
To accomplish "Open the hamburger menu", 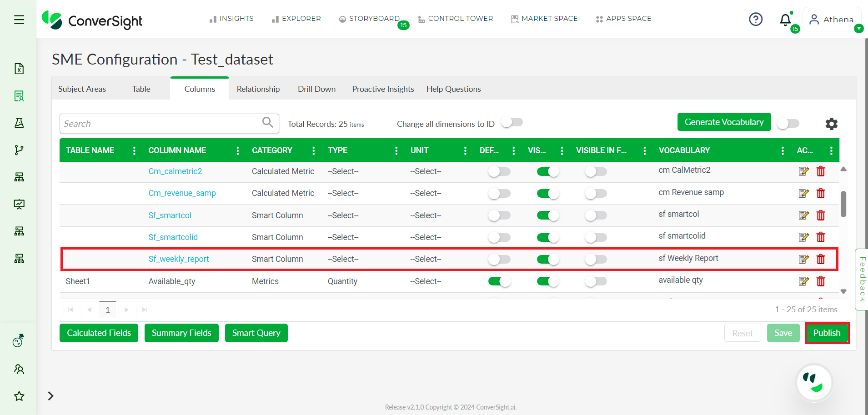I will tap(19, 20).
